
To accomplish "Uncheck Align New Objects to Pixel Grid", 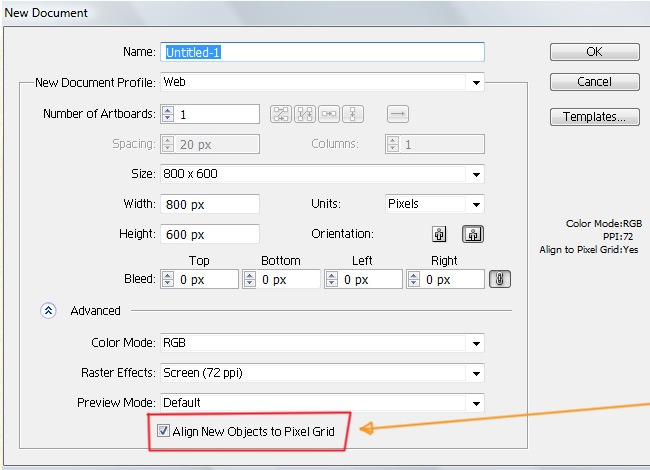I will 164,432.
